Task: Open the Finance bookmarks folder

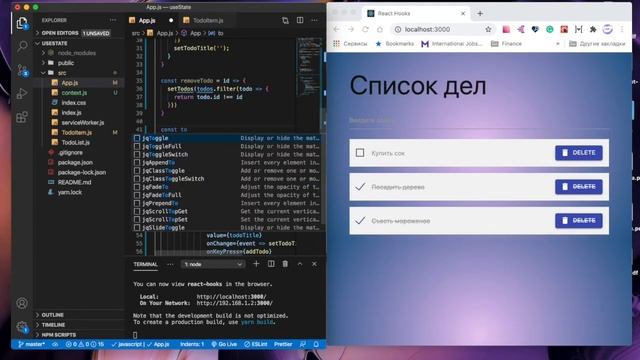Action: click(507, 44)
